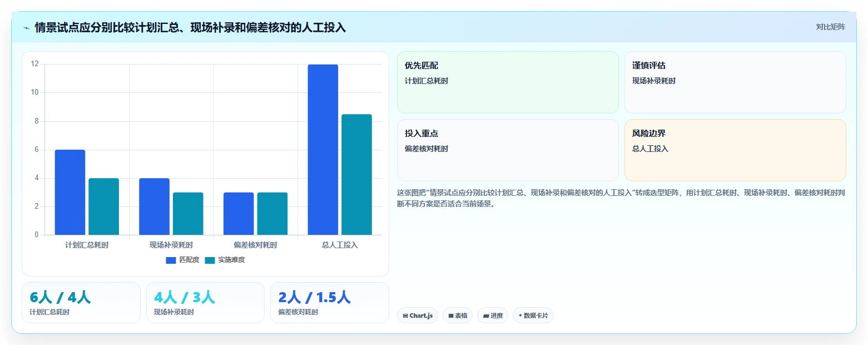Click the 对比矩阵 label in header
Image resolution: width=868 pixels, height=345 pixels.
click(x=830, y=27)
